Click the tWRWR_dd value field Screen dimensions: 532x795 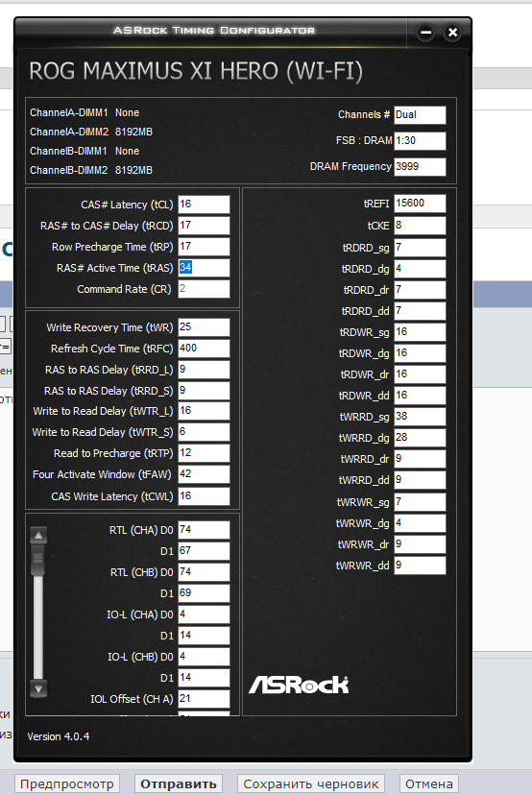420,566
